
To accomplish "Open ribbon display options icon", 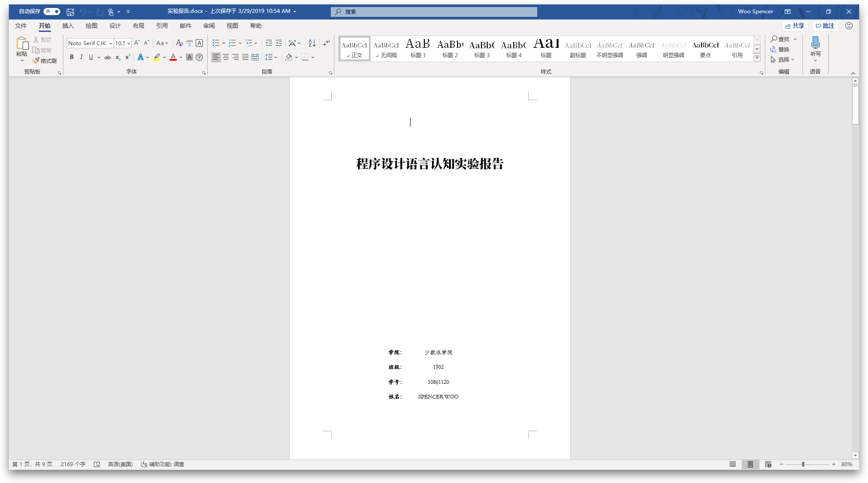I will coord(787,12).
